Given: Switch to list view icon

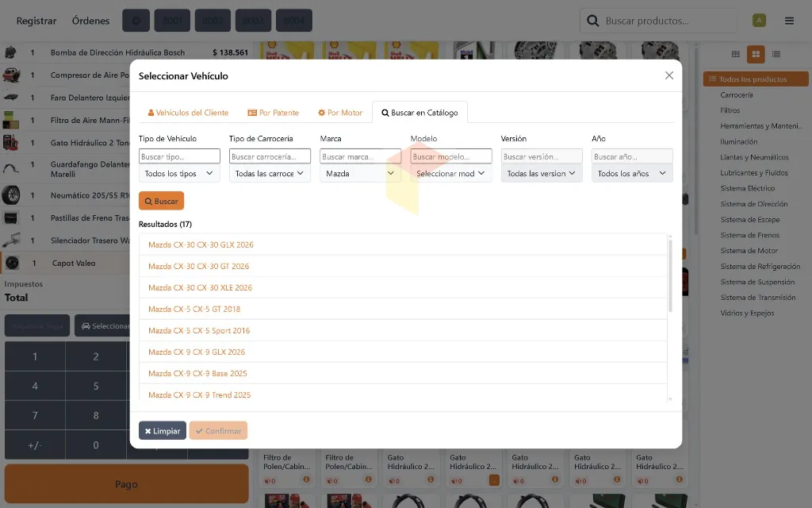Looking at the screenshot, I should tap(776, 54).
